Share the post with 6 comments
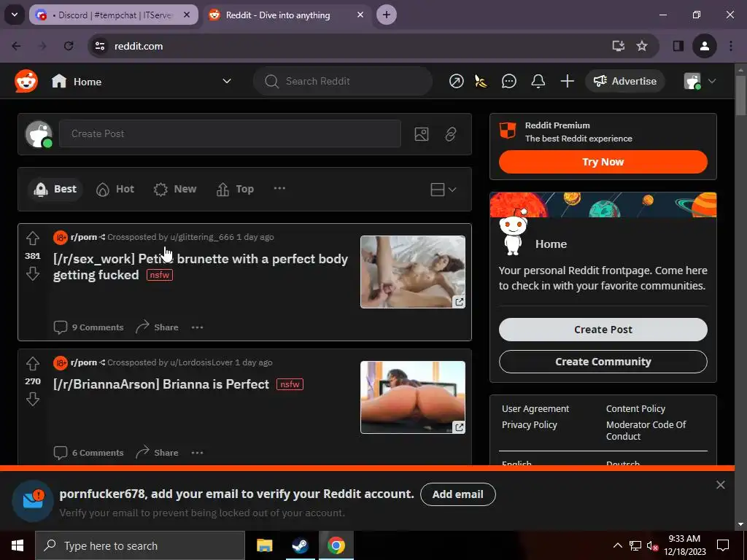The width and height of the screenshot is (747, 560). pos(158,452)
